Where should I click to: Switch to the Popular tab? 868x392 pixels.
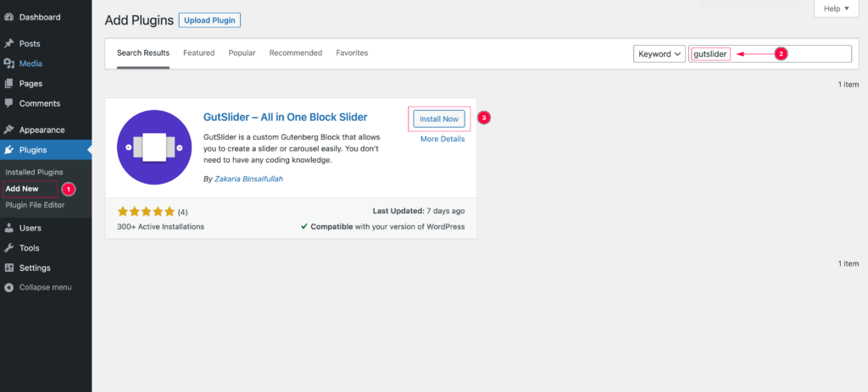242,53
